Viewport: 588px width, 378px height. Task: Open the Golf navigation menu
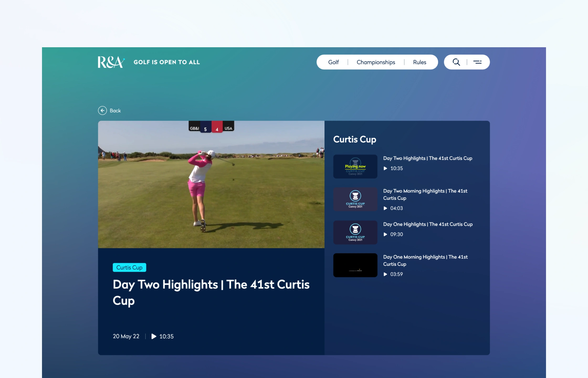click(333, 62)
